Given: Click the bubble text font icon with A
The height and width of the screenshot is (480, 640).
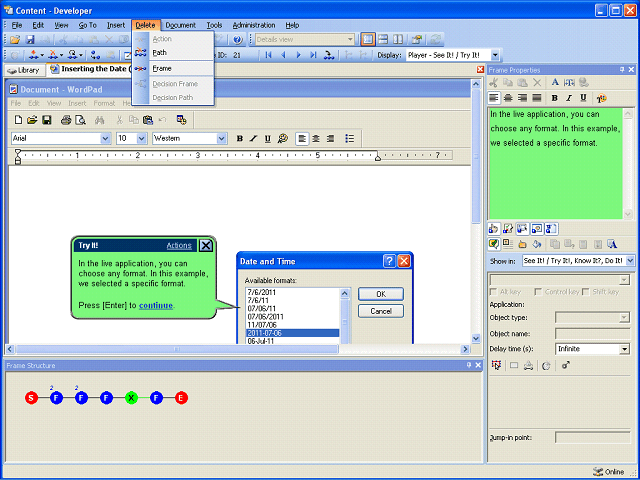Looking at the screenshot, I should 611,244.
